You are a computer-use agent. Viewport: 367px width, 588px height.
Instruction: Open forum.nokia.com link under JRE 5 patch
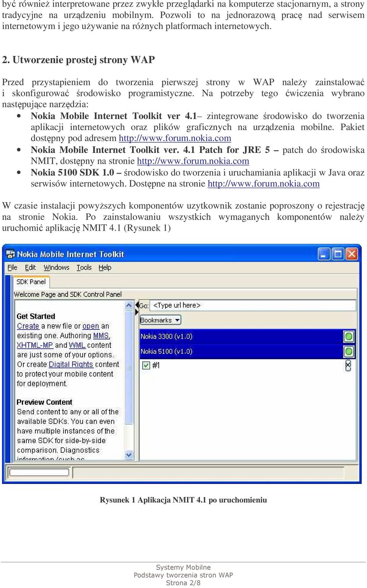193,161
